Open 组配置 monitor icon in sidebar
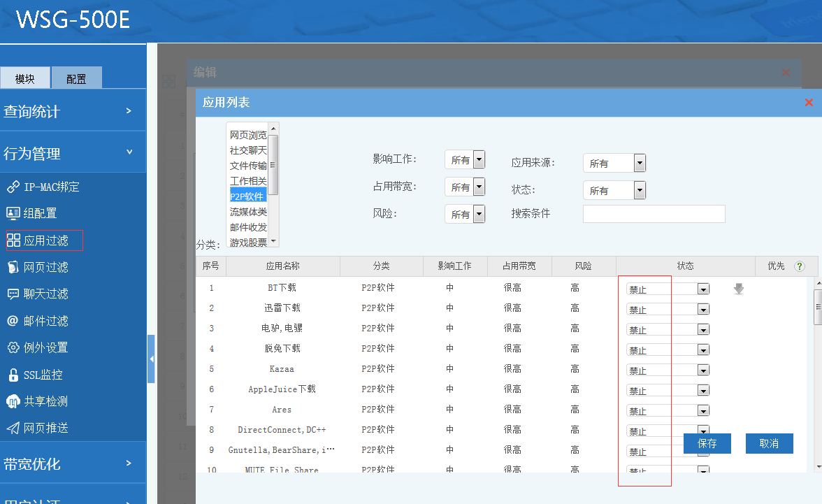This screenshot has width=822, height=504. click(x=13, y=213)
